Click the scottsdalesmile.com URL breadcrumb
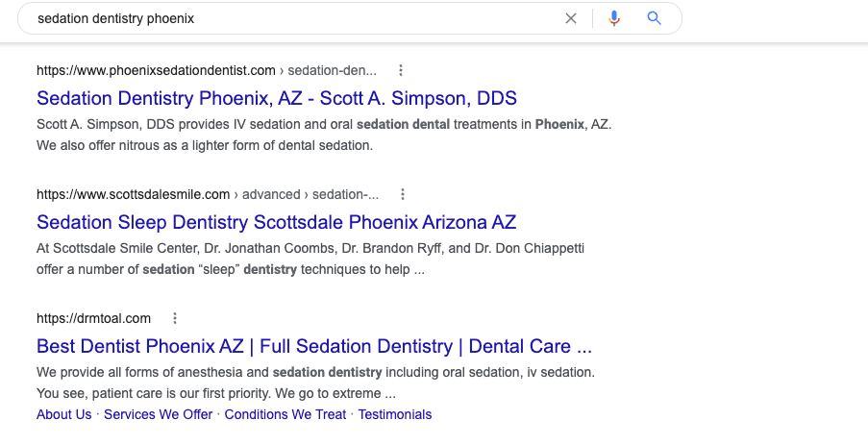This screenshot has height=445, width=868. pos(208,194)
